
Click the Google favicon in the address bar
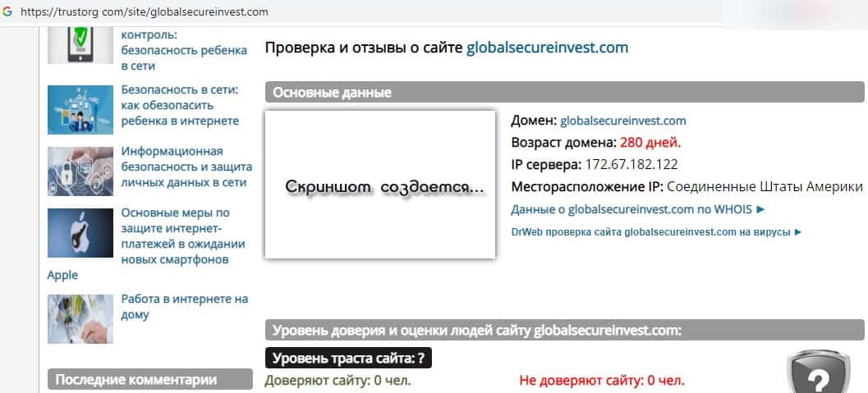(x=7, y=11)
